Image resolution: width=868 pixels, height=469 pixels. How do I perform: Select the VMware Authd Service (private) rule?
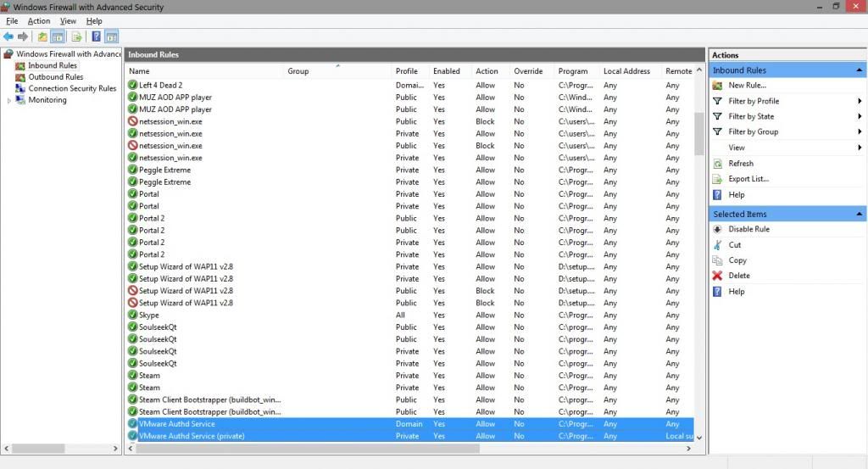coord(409,436)
